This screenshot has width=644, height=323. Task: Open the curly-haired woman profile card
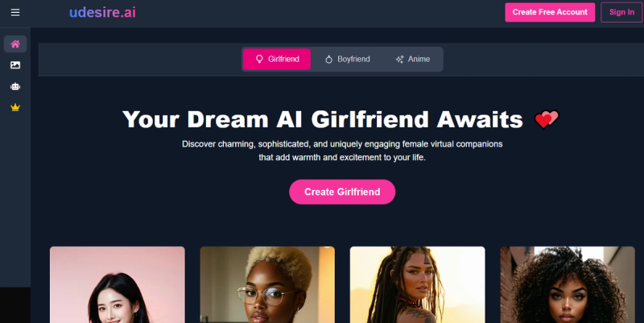tap(568, 285)
